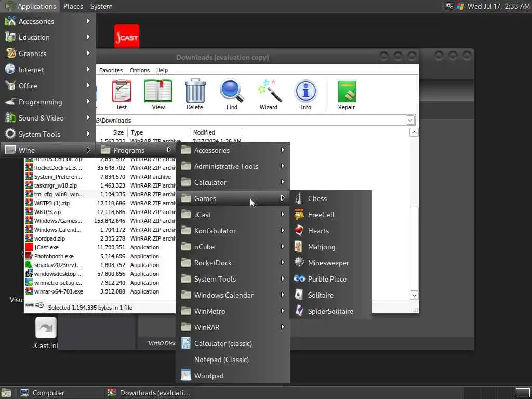The height and width of the screenshot is (399, 532).
Task: Click the file list scroll up arrow
Action: pos(414,132)
